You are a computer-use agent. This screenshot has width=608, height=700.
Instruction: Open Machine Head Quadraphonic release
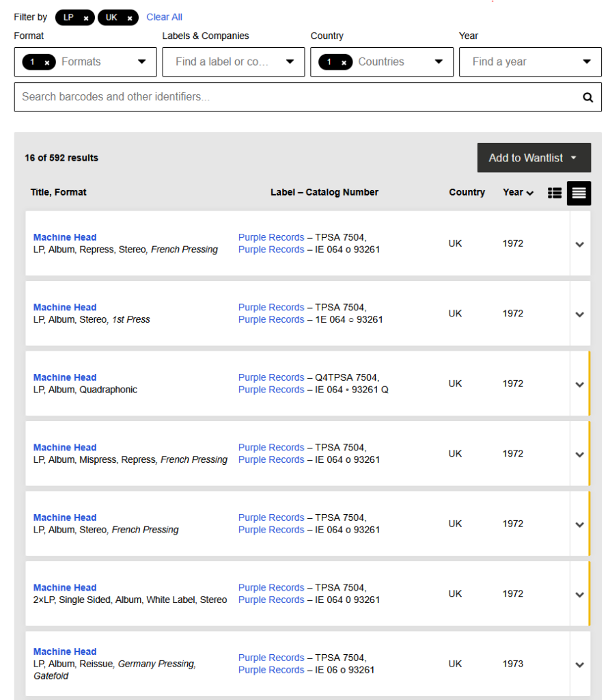click(x=65, y=377)
